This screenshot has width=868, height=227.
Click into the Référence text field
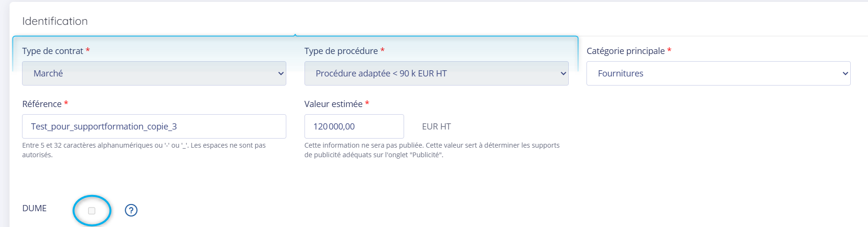click(154, 126)
